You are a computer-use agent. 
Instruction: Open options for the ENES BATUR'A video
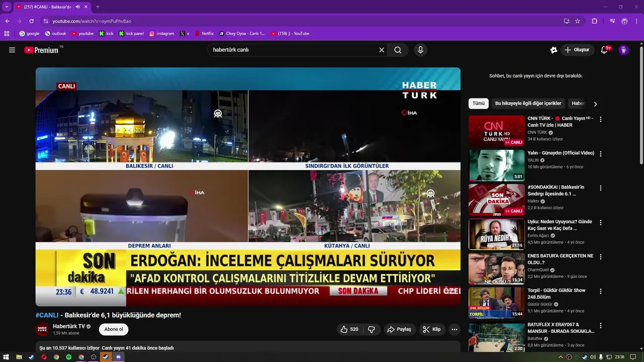point(600,256)
